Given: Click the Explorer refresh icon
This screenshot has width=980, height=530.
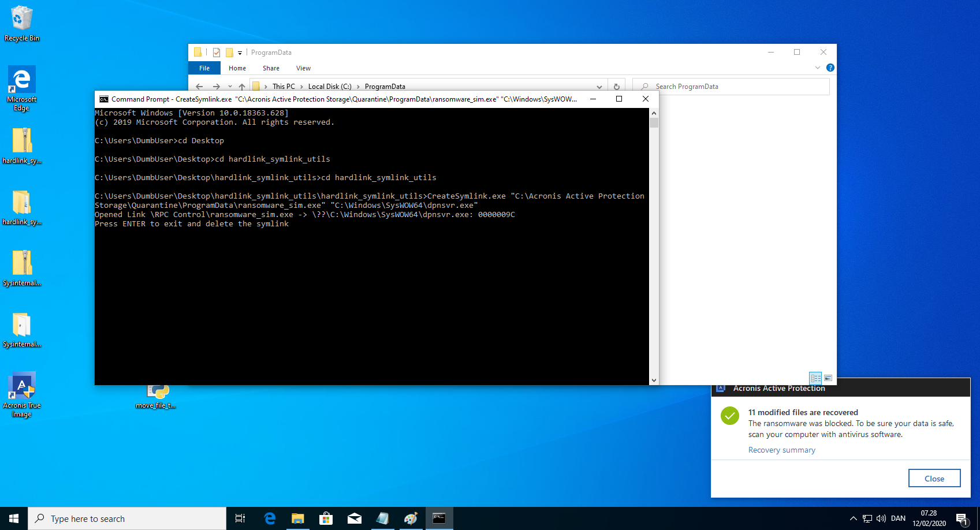Looking at the screenshot, I should click(616, 87).
